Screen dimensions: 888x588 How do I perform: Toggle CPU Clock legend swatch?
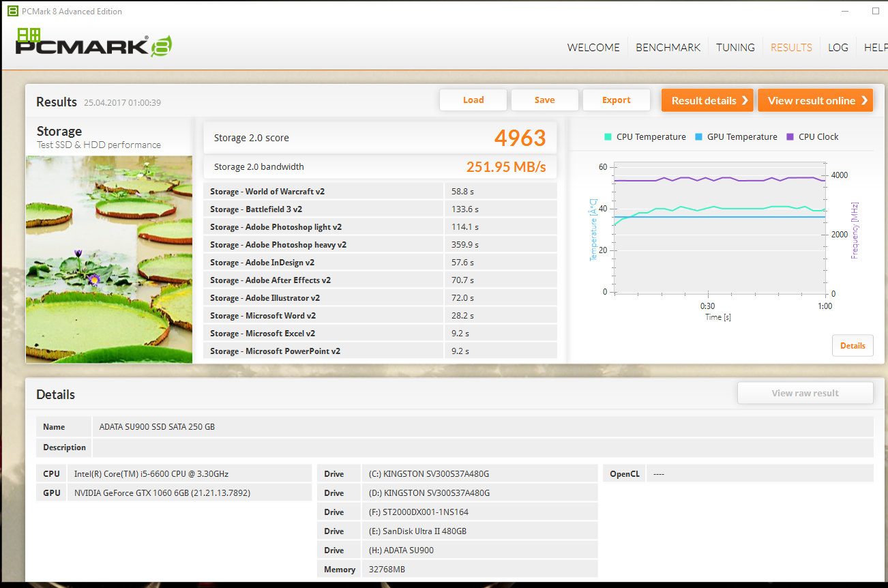click(x=790, y=136)
